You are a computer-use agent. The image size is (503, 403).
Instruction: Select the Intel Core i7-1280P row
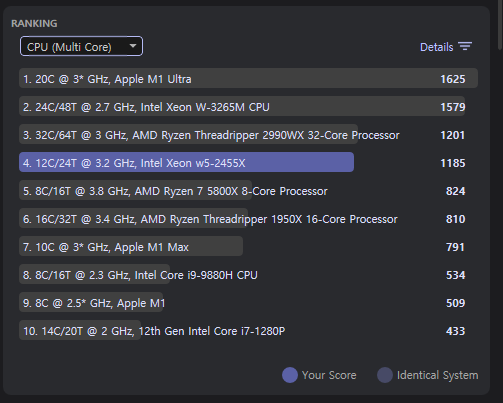tap(248, 331)
